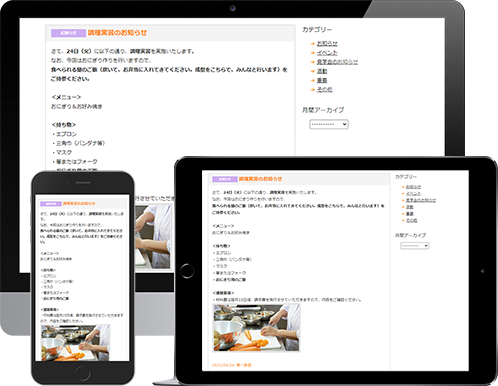Click <メニュー> text on phone screen
The width and height of the screenshot is (498, 386).
(49, 253)
